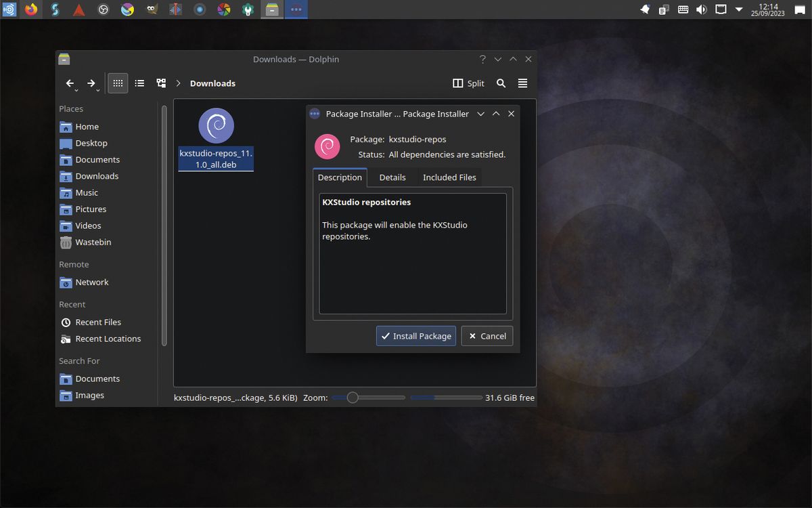Select the kxstudio-repos deb file
Screen dimensions: 812x508
215,125
